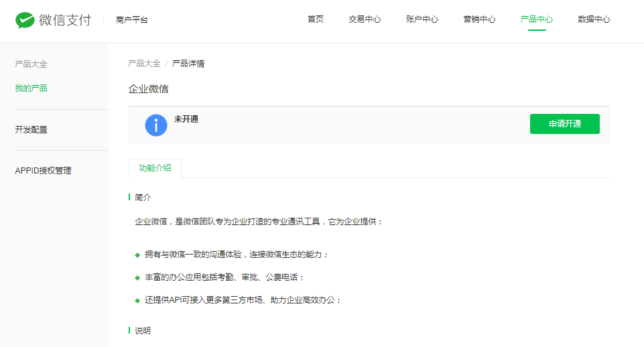Click the line starting 企业微信，是微信团队

pyautogui.click(x=259, y=222)
